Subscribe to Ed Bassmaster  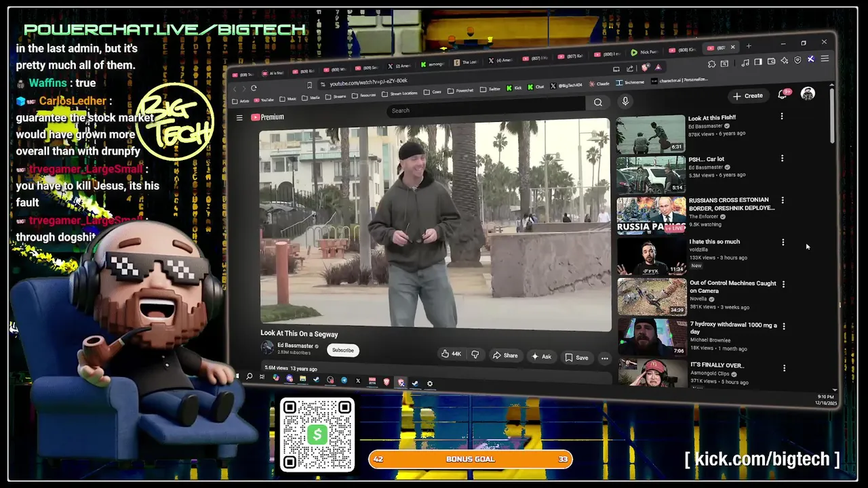coord(342,350)
